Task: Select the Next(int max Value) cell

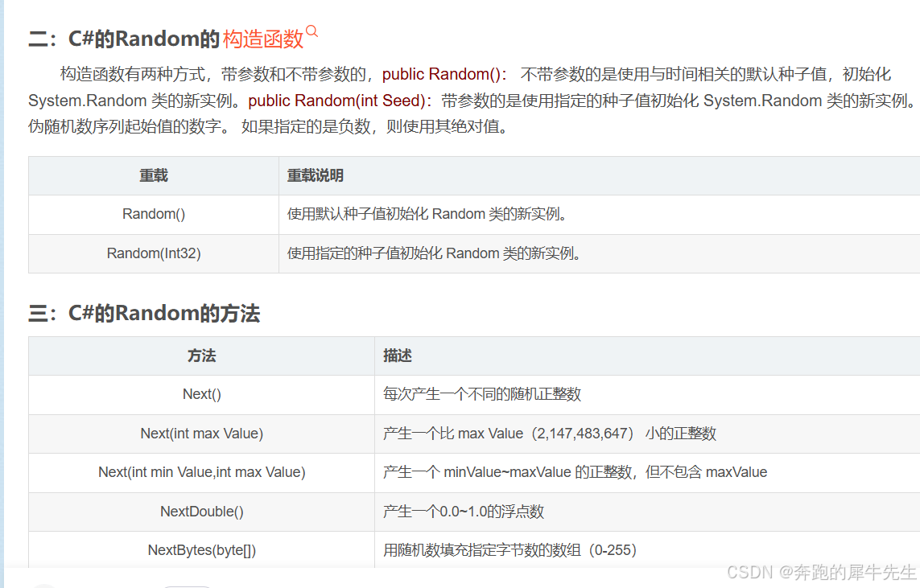Action: [x=202, y=434]
